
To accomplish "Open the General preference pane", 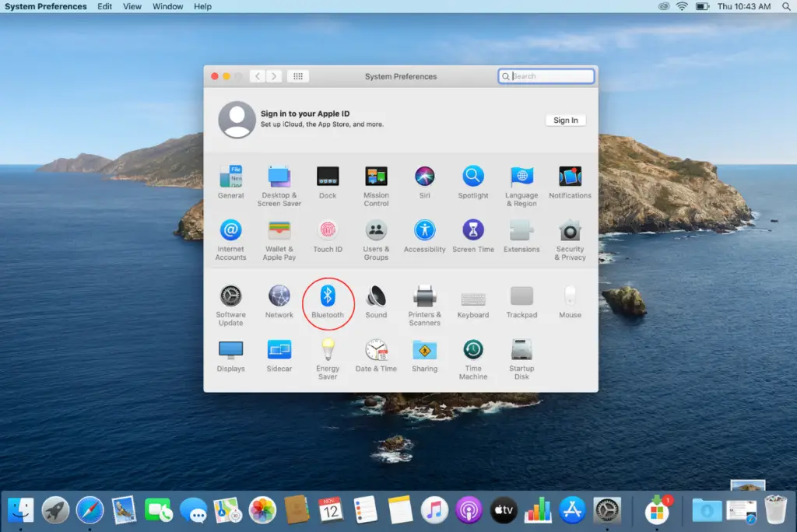I will click(x=230, y=183).
